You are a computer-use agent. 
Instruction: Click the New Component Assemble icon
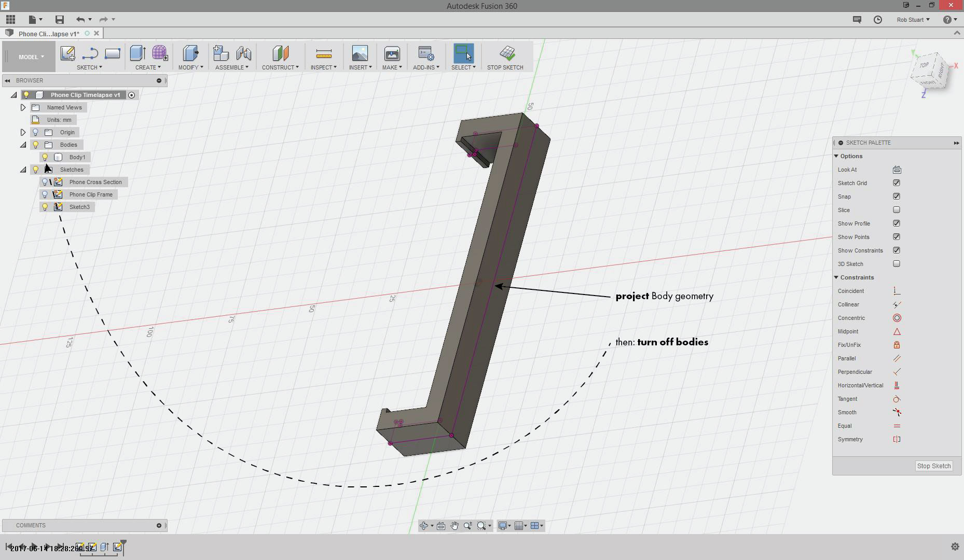(221, 53)
